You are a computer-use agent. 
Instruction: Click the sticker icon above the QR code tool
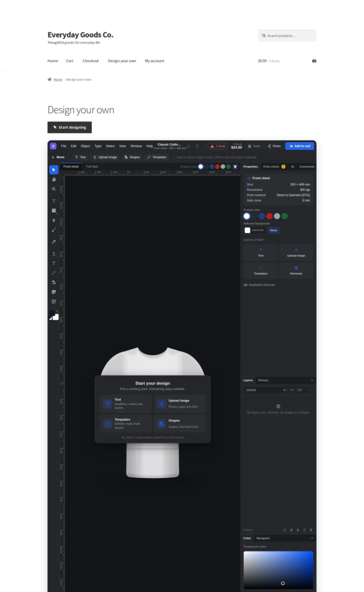point(54,292)
